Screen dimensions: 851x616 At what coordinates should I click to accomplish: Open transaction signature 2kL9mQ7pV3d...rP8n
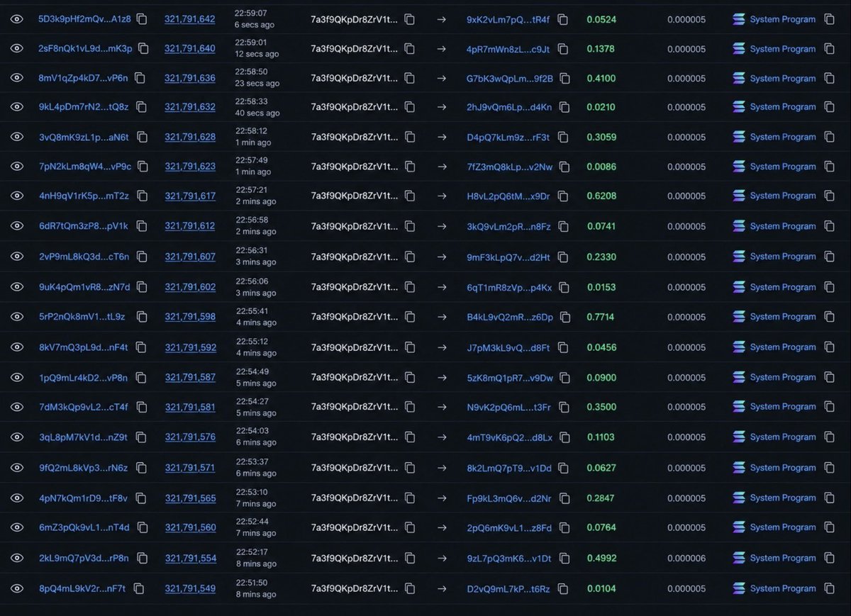click(x=84, y=559)
